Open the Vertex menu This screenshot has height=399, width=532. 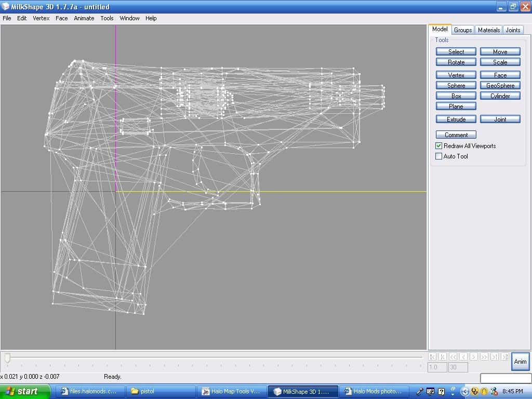[x=41, y=18]
